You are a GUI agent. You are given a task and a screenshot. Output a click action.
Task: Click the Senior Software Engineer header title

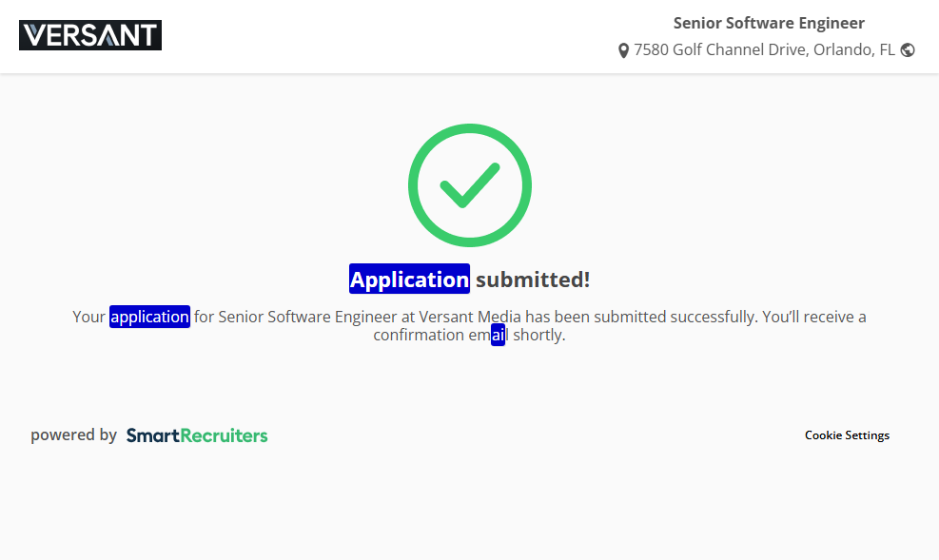point(769,24)
